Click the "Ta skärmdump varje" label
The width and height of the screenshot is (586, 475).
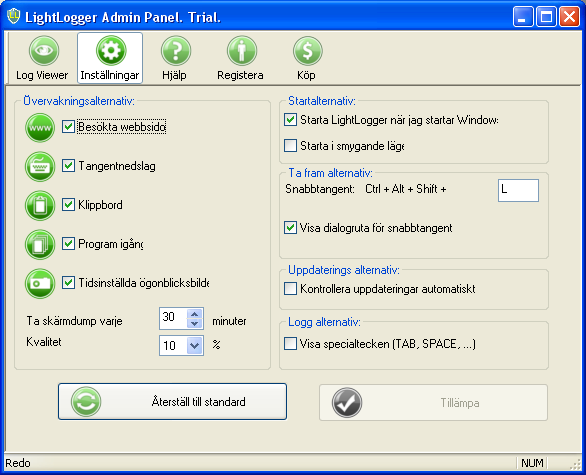coord(74,321)
